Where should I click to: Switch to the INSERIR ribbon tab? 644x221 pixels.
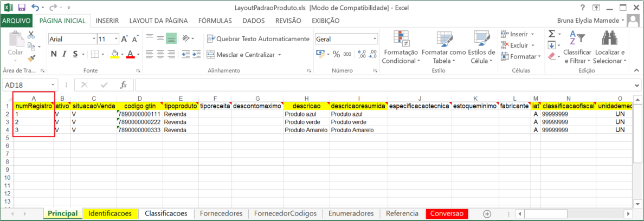[107, 21]
